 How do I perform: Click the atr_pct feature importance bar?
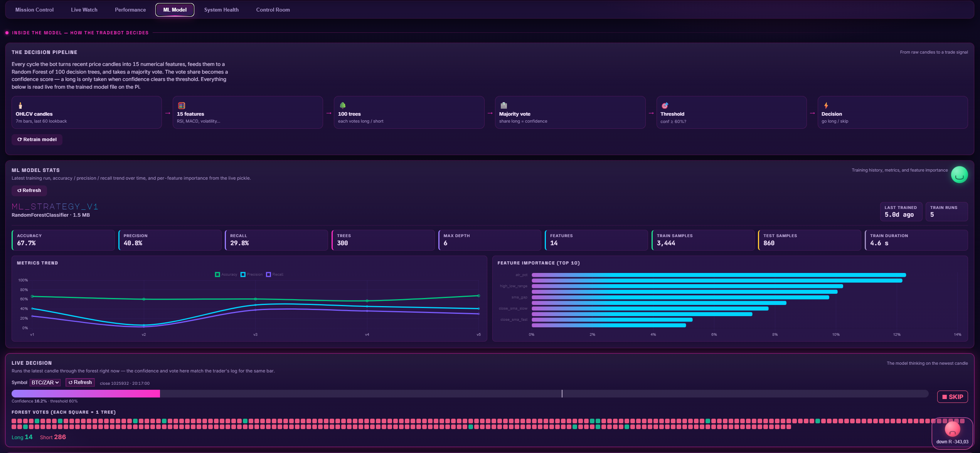tap(719, 275)
